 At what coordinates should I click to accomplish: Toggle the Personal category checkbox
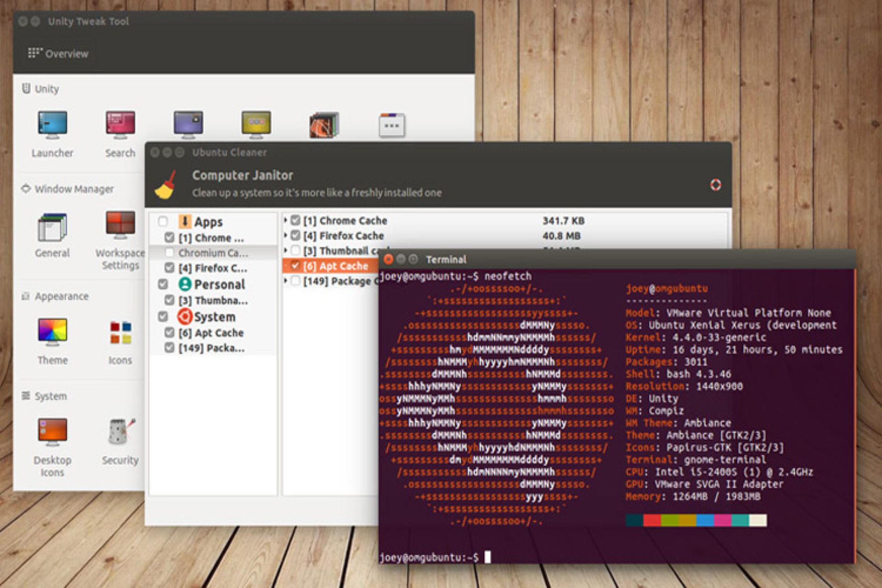[x=163, y=284]
